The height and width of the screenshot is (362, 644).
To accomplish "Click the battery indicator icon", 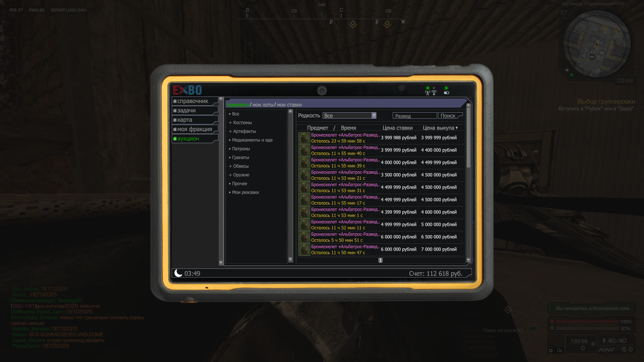I will pos(446,93).
